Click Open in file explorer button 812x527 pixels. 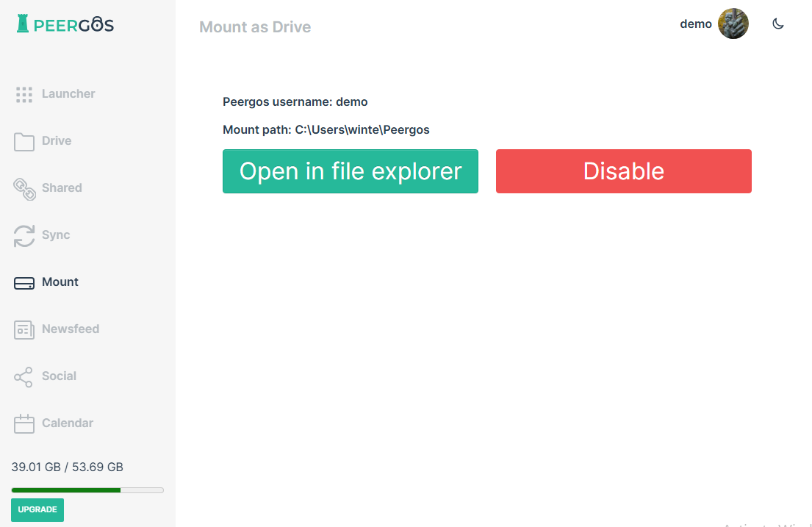tap(351, 171)
